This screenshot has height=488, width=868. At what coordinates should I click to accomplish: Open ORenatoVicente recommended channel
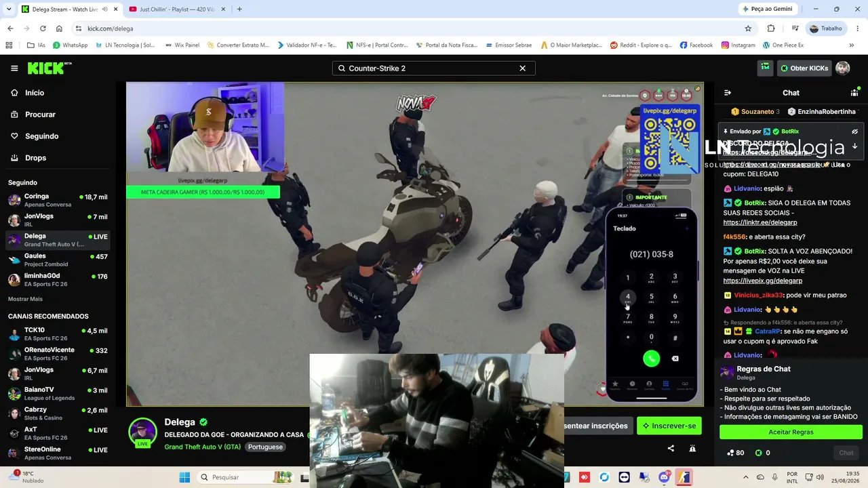click(58, 354)
